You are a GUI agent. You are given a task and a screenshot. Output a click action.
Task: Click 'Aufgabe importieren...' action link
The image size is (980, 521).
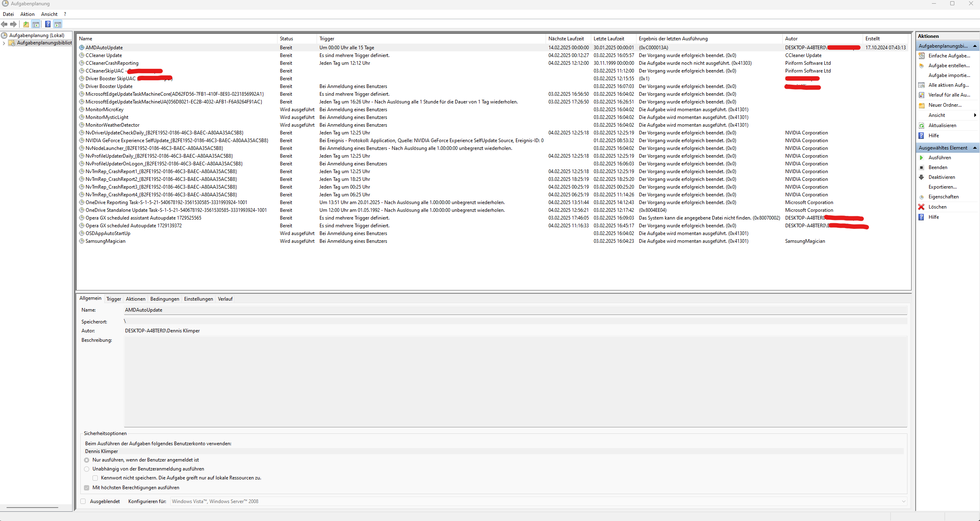click(x=949, y=75)
